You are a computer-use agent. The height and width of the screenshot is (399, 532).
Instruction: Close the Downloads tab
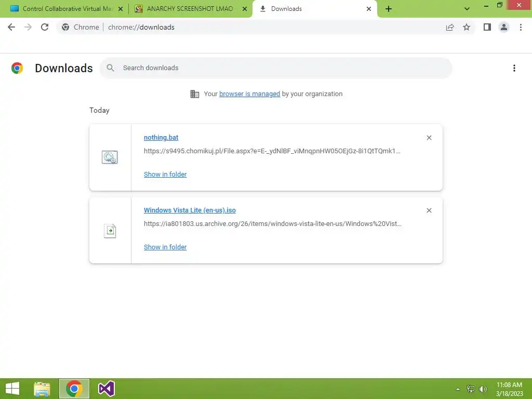coord(369,9)
